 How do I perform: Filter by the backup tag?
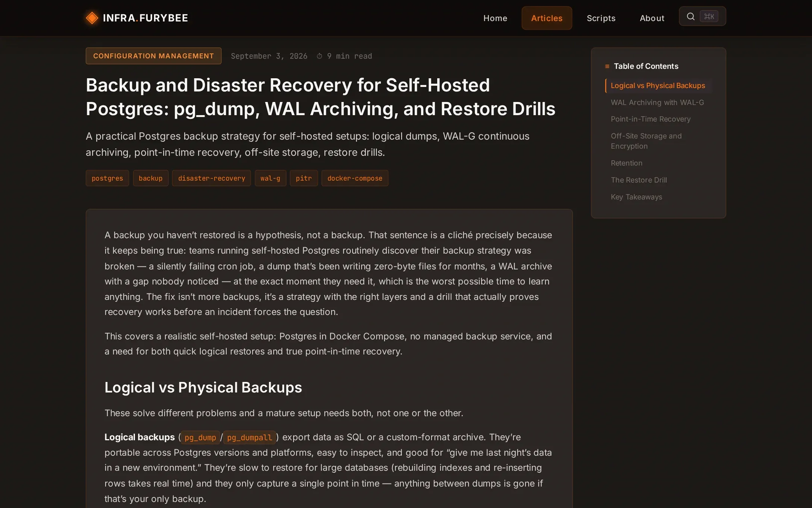[150, 178]
